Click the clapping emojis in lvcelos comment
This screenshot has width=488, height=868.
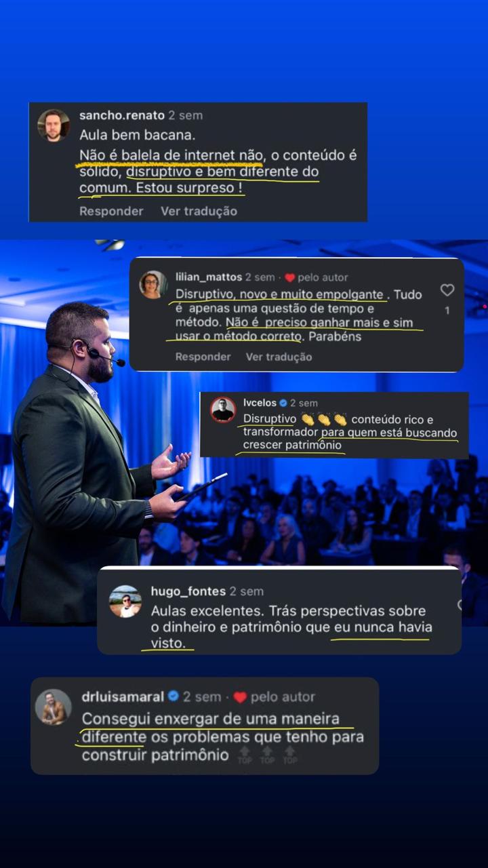click(x=324, y=420)
